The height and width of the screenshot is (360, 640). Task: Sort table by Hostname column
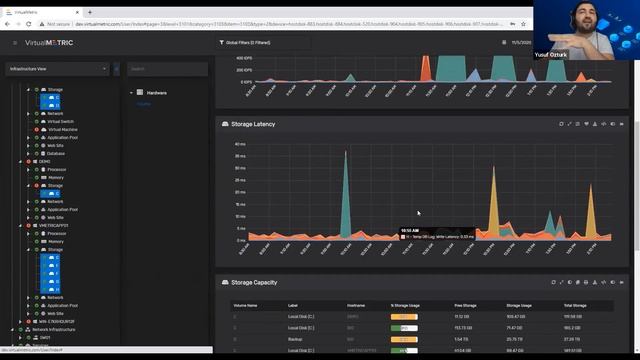(x=356, y=306)
